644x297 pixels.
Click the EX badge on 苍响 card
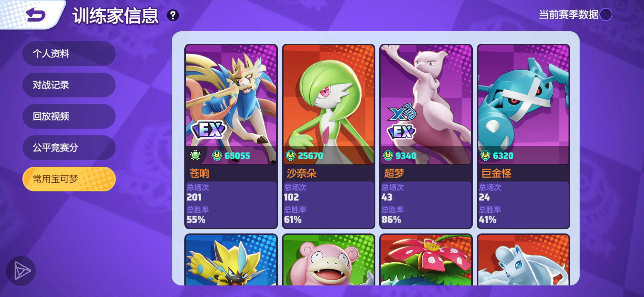pyautogui.click(x=209, y=129)
